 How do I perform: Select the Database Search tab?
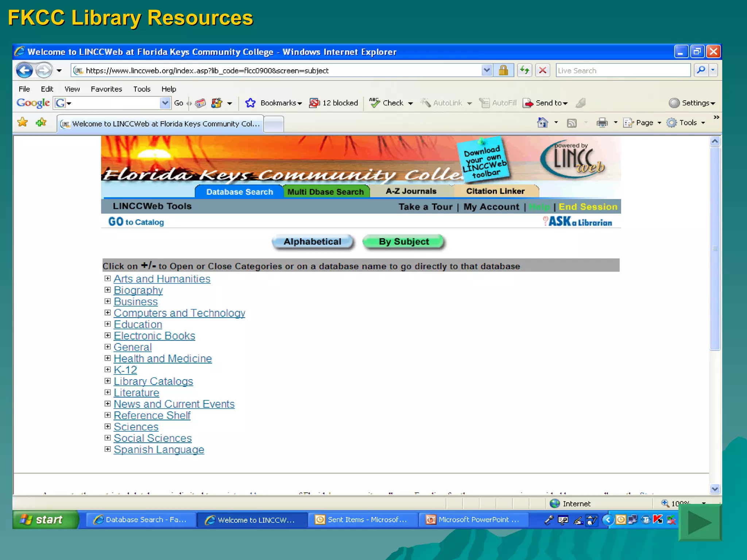239,191
